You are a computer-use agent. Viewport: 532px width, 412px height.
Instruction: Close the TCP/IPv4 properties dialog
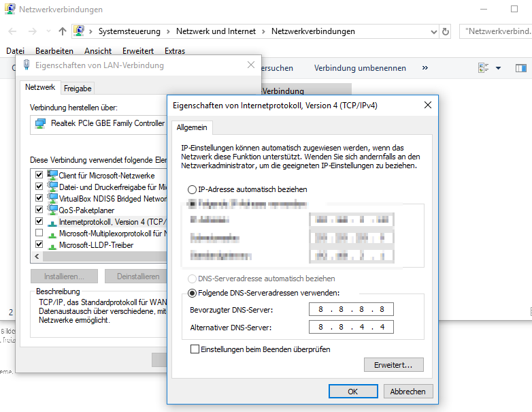click(428, 105)
